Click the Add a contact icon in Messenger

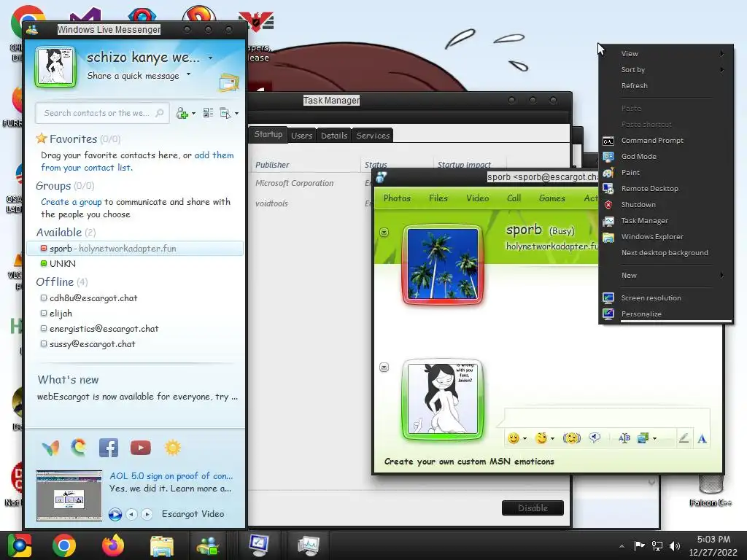[182, 113]
